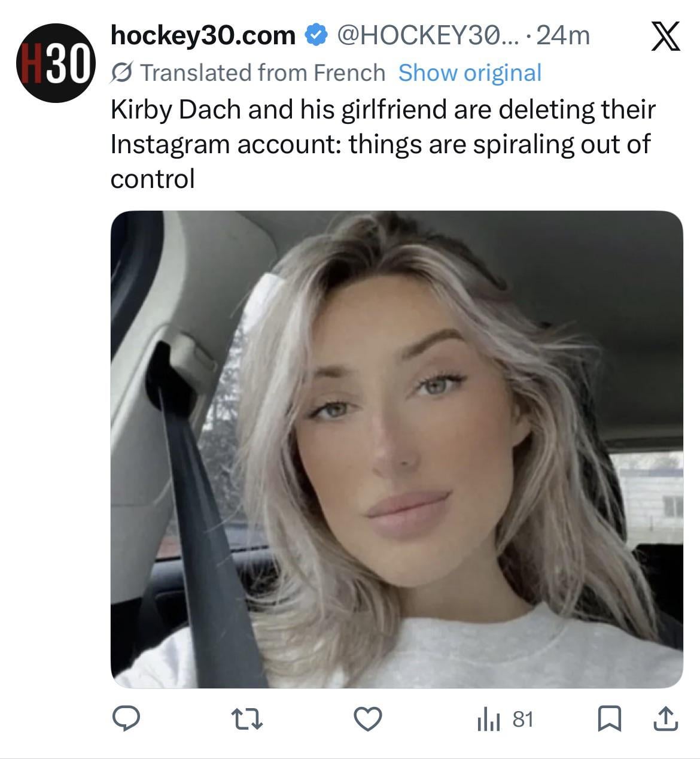Click the "Translated from French" label
Screen dimensions: 700x759
(263, 73)
